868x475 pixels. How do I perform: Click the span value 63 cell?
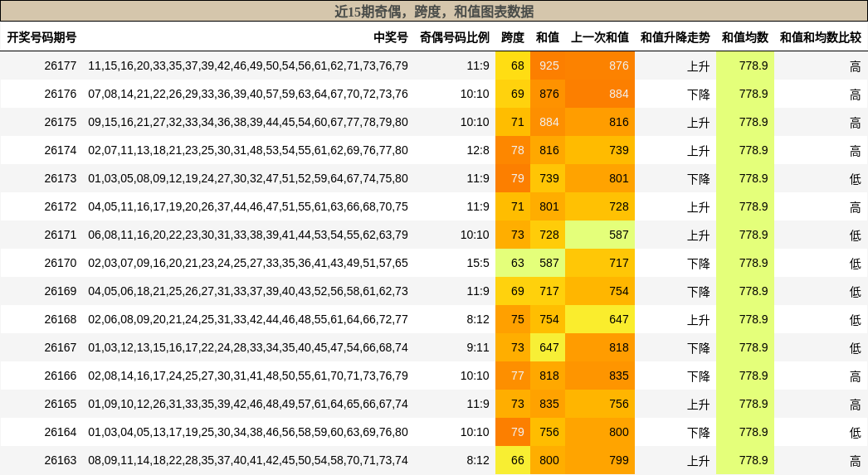513,264
